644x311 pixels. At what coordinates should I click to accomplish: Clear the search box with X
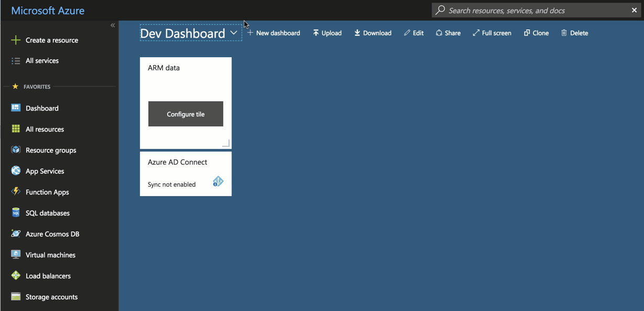(x=634, y=10)
